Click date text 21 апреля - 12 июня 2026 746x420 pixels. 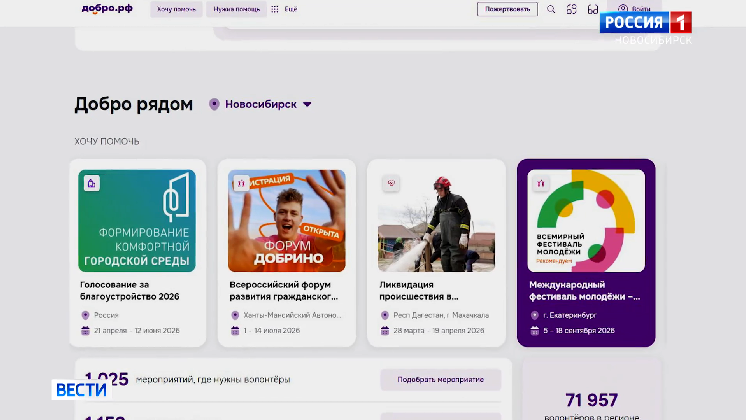137,331
